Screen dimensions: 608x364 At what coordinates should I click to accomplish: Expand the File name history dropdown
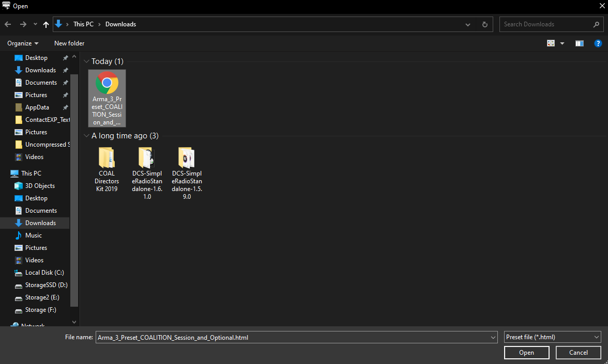(x=493, y=337)
